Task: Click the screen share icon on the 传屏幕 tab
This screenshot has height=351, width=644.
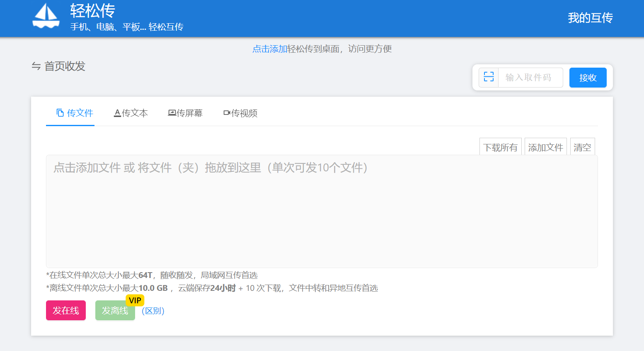Action: pos(172,113)
